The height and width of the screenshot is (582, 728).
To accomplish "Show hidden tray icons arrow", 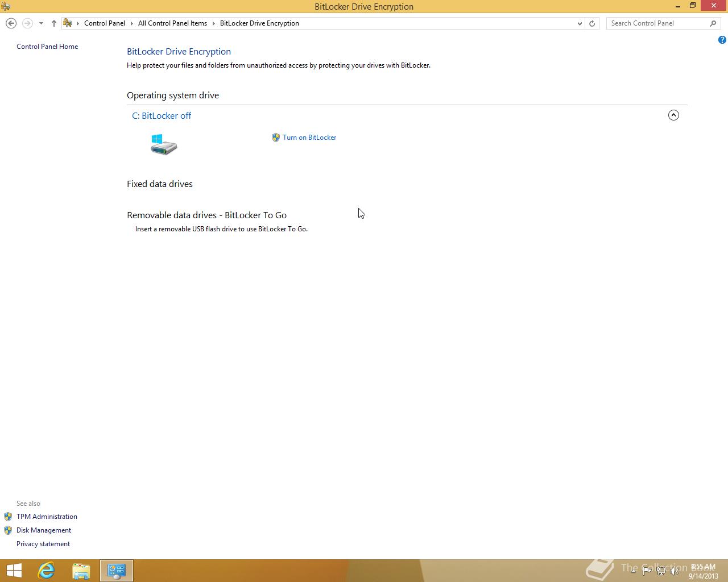I will (x=634, y=571).
